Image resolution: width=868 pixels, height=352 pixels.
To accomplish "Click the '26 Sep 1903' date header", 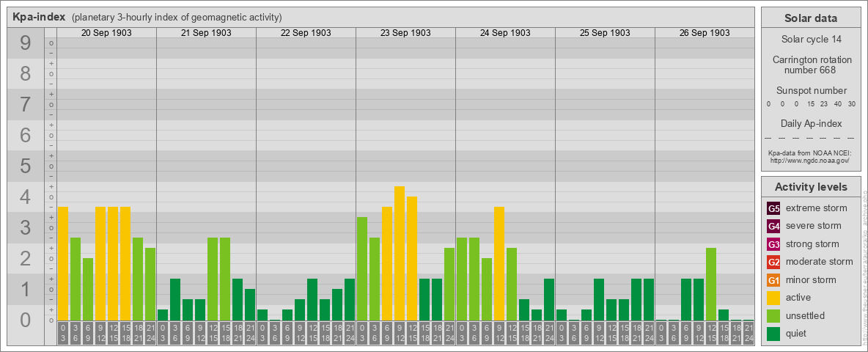I will [704, 33].
